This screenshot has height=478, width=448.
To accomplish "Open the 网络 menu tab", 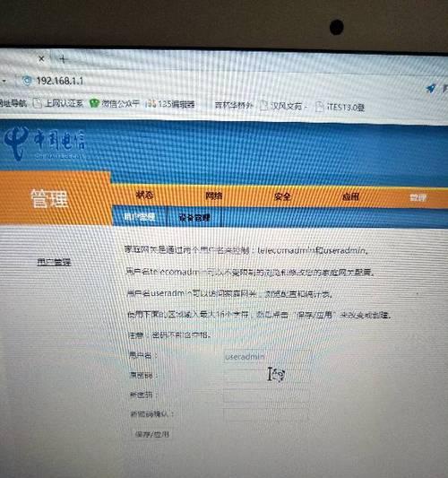I will point(213,196).
